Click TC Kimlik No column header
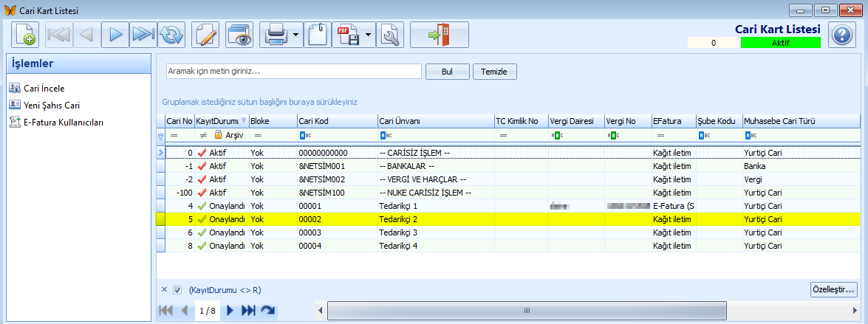Image resolution: width=868 pixels, height=324 pixels. point(521,121)
